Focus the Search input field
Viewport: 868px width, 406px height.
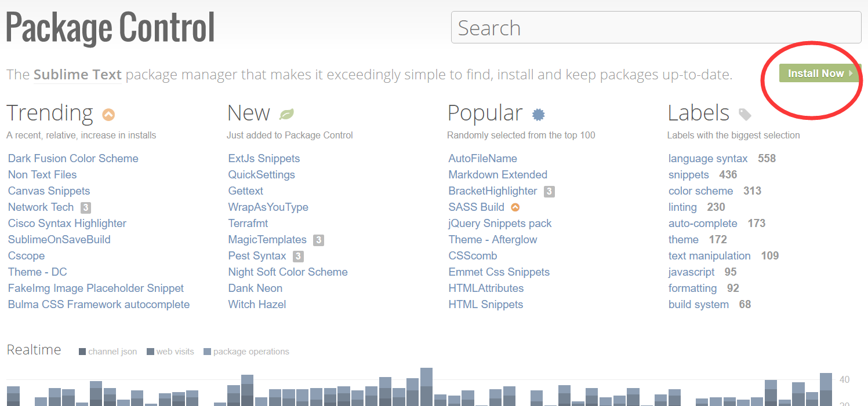(657, 27)
